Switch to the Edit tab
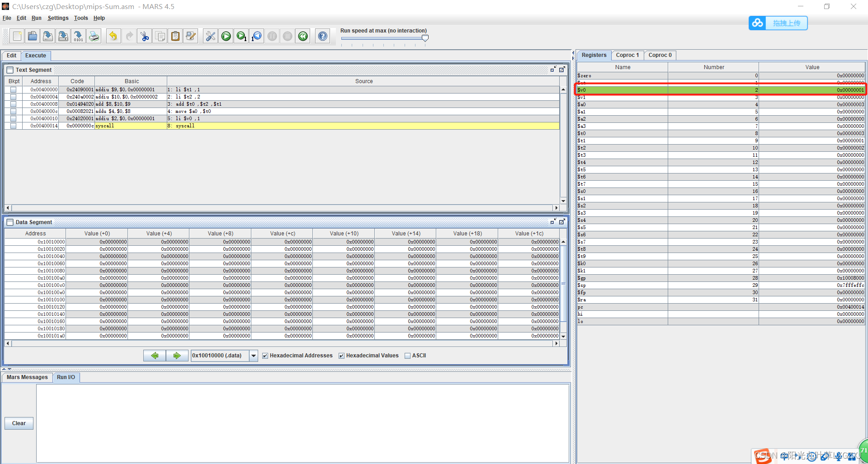The image size is (868, 464). tap(12, 56)
